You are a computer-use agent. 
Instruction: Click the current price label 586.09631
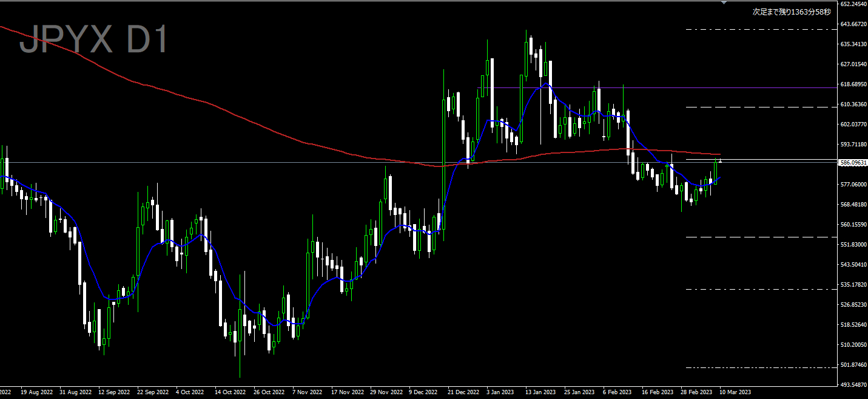coord(852,163)
